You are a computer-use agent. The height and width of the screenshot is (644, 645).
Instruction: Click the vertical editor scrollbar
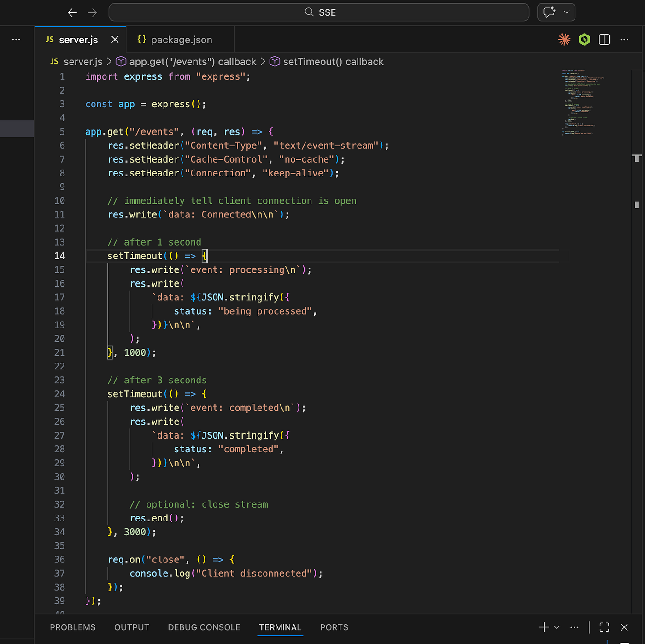click(x=637, y=341)
